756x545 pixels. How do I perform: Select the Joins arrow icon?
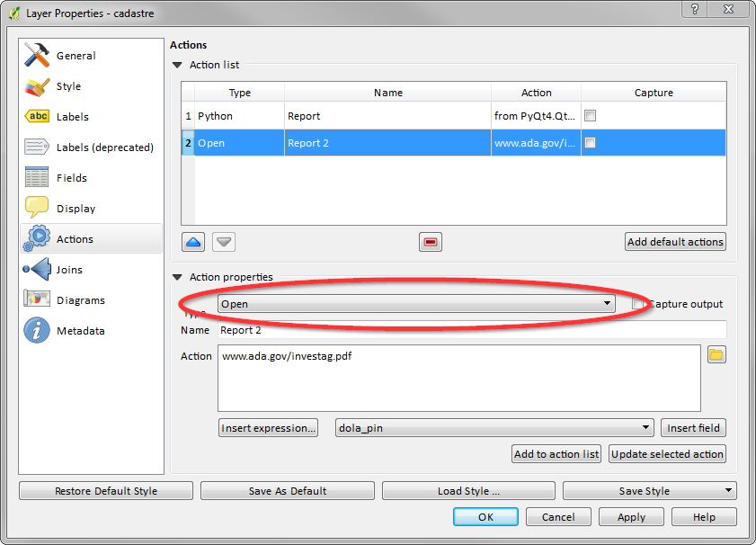pos(37,270)
